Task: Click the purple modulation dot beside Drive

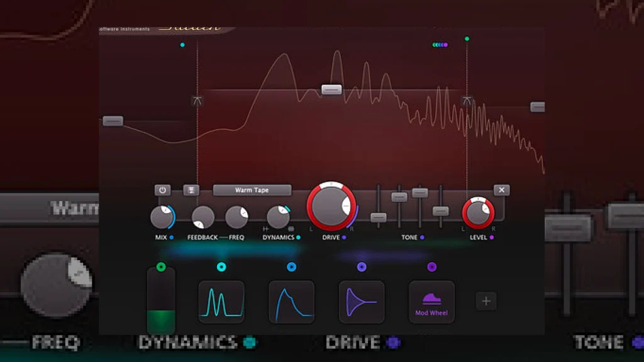Action: coord(344,237)
